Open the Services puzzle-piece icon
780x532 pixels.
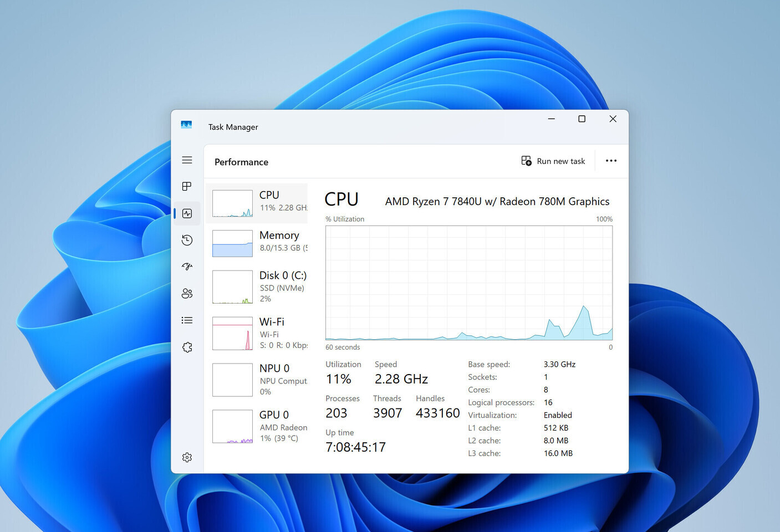(x=187, y=347)
